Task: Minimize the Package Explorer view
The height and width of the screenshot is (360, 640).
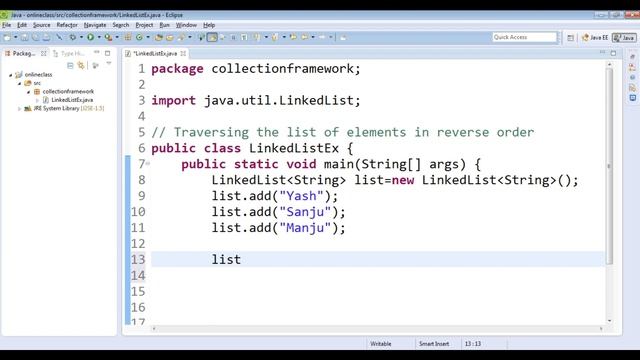Action: pos(97,53)
